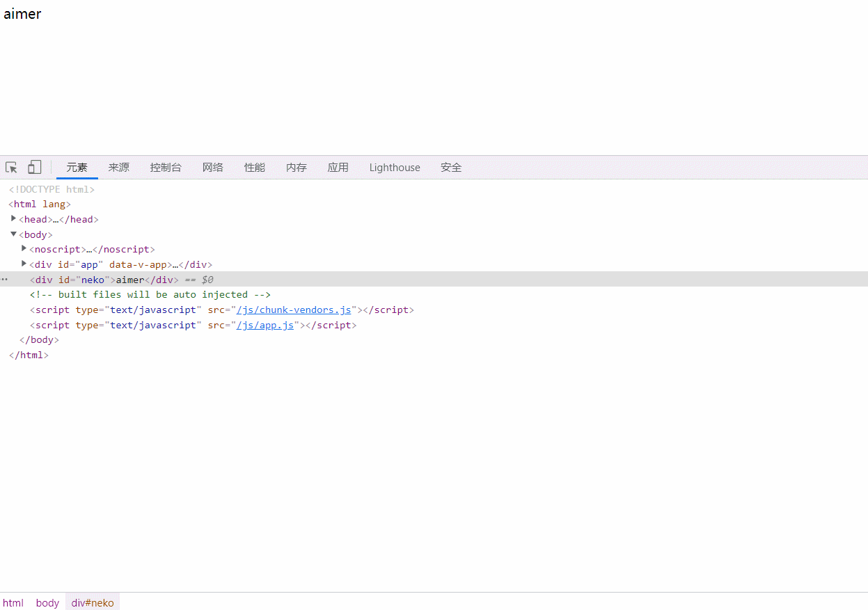Toggle the device emulation toolbar icon
The image size is (868, 610).
pos(33,167)
